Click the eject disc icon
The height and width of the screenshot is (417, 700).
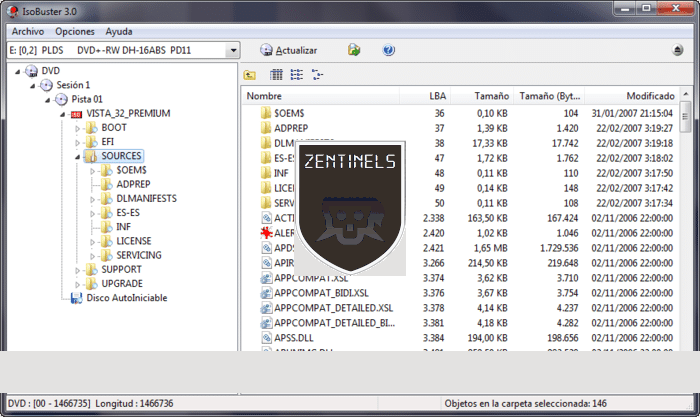coord(677,50)
